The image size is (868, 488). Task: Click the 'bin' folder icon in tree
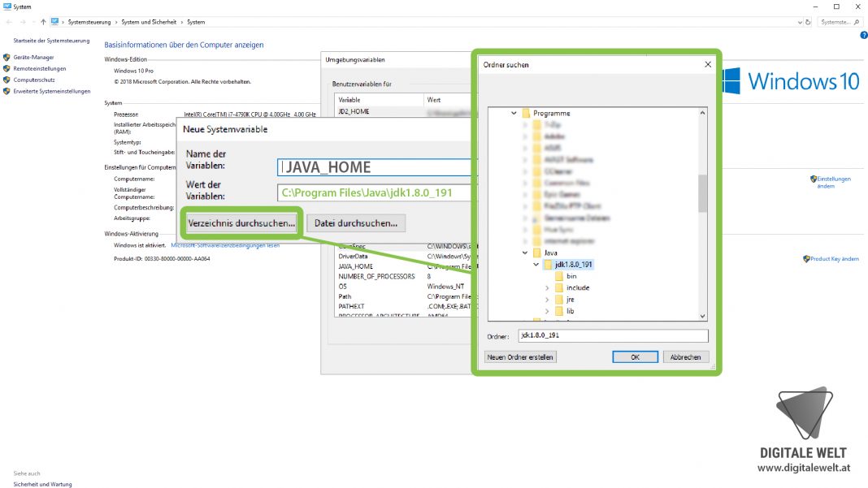[559, 276]
